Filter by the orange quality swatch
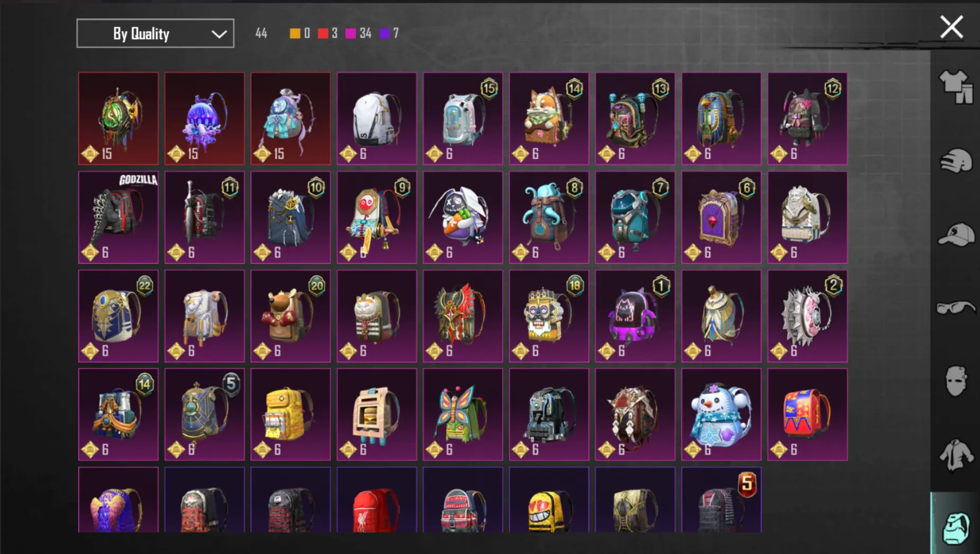980x554 pixels. pyautogui.click(x=295, y=33)
